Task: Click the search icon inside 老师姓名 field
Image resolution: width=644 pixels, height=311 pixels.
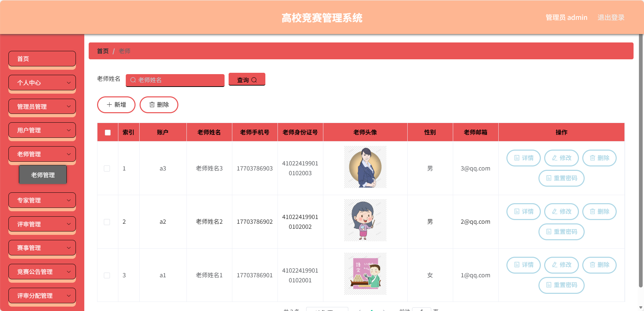Action: 133,80
